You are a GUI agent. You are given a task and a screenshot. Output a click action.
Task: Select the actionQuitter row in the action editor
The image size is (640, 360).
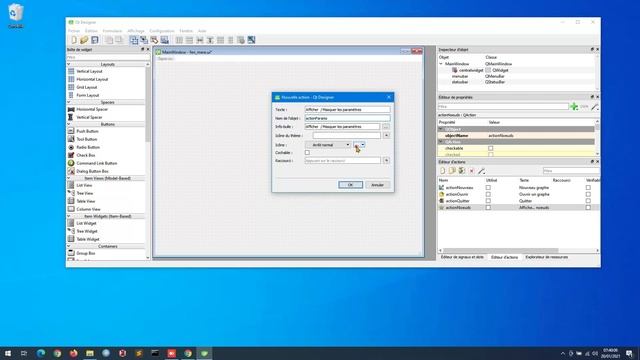tap(518, 201)
